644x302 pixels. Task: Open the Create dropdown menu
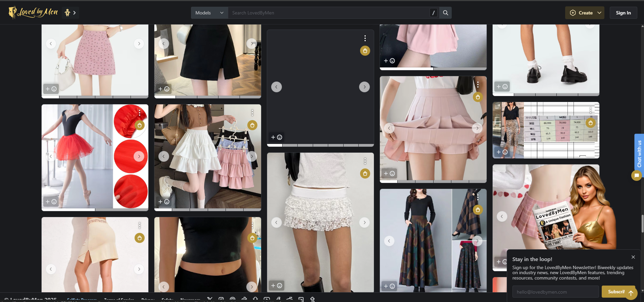[585, 13]
